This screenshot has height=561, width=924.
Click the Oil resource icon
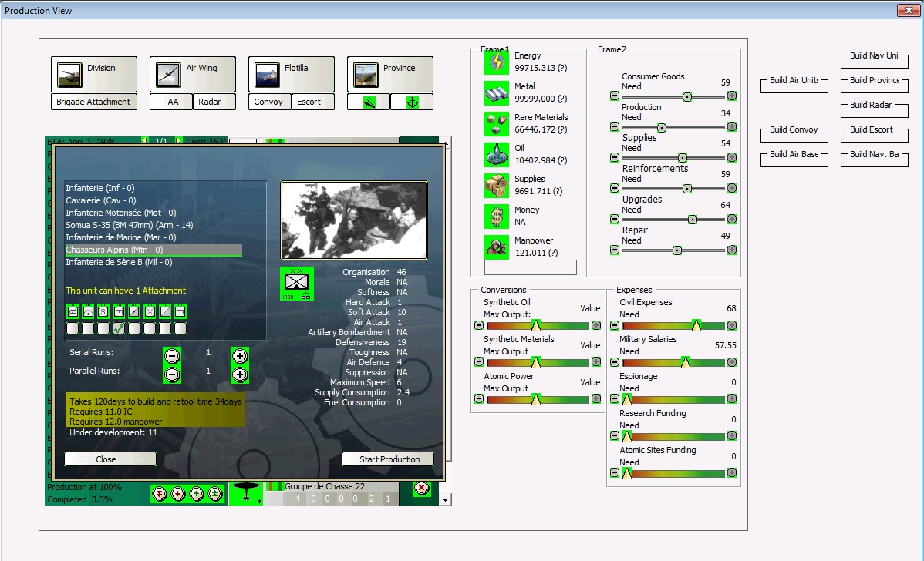[496, 155]
